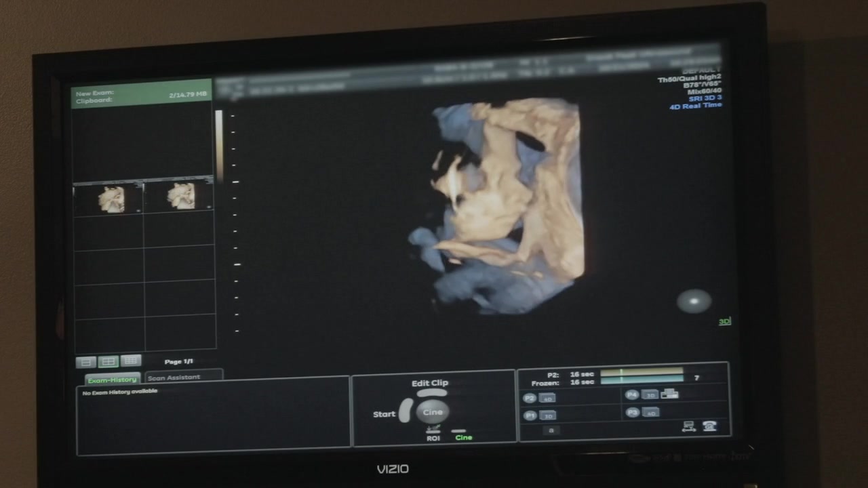Click the center Cine trackball button
The width and height of the screenshot is (868, 488).
432,412
